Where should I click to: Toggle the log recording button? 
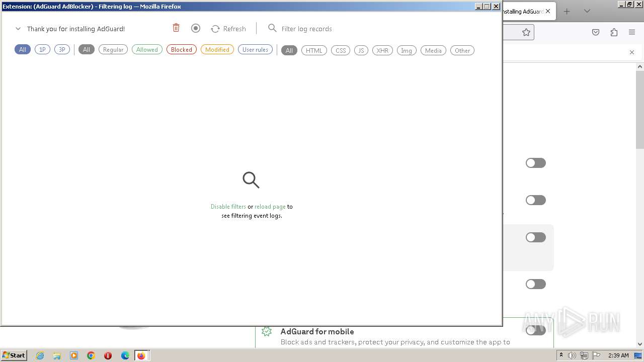pyautogui.click(x=196, y=28)
